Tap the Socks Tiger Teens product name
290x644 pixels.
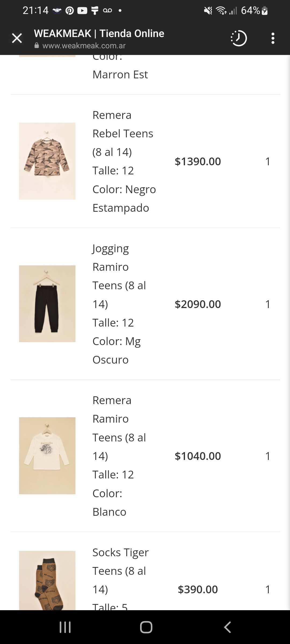click(x=120, y=562)
